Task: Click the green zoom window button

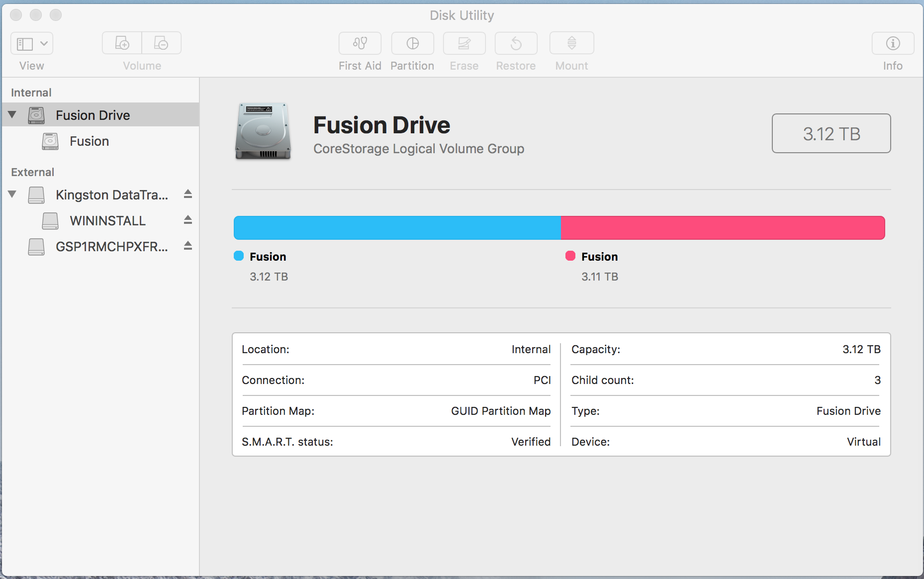Action: 56,15
